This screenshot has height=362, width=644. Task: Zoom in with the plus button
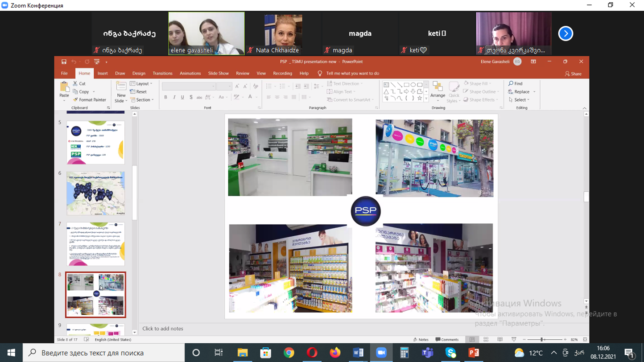[x=565, y=340]
